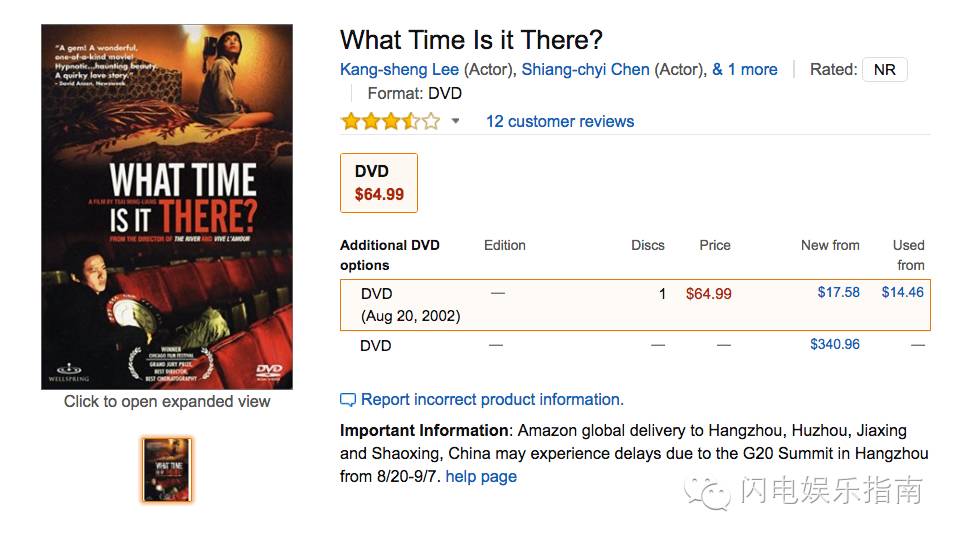This screenshot has width=955, height=538.
Task: Select the small cover thumbnail below the image
Action: pyautogui.click(x=167, y=470)
